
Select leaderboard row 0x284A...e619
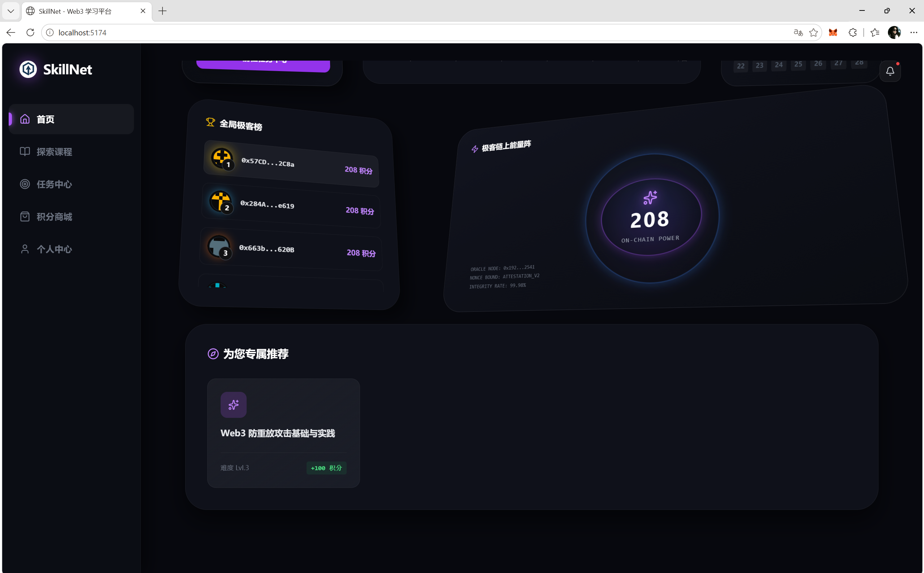291,206
